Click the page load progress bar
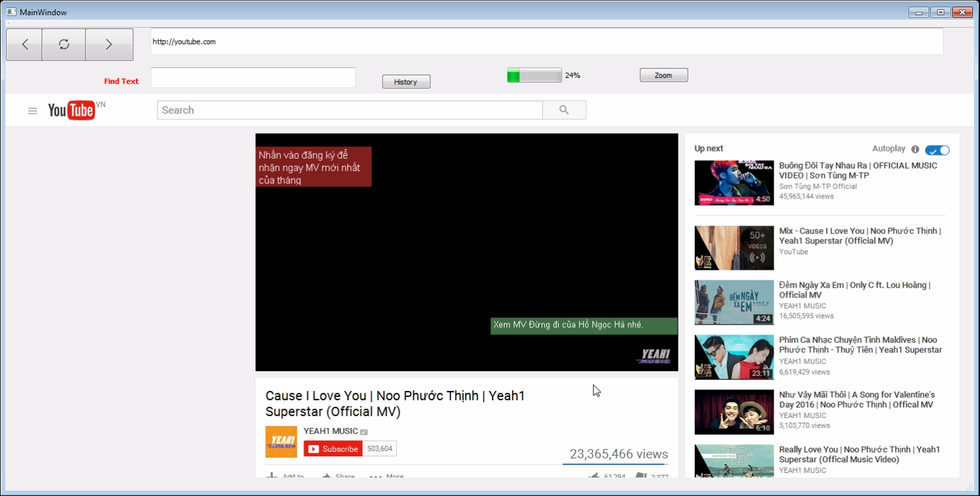980x496 pixels. click(x=534, y=75)
